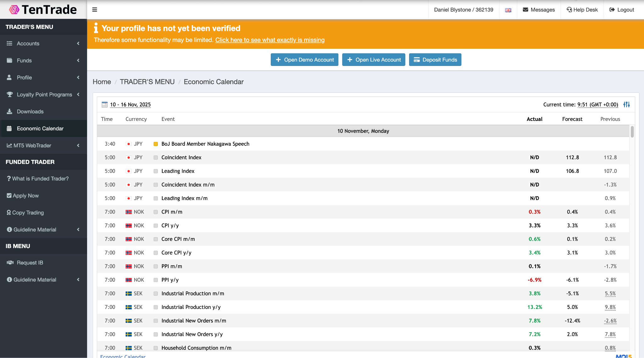Select the 10 - 16 Nov, 2025 date range
Screen dimensions: 644x358
(130, 105)
